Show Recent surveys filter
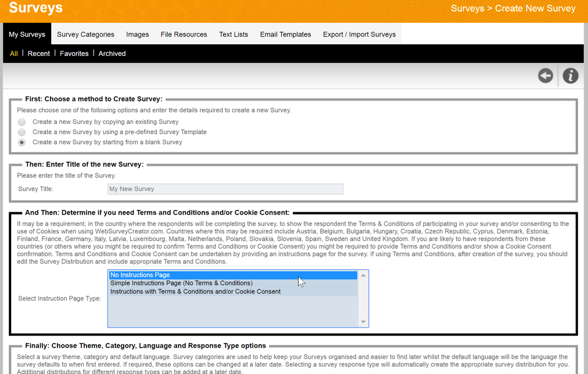The height and width of the screenshot is (374, 588). 39,54
